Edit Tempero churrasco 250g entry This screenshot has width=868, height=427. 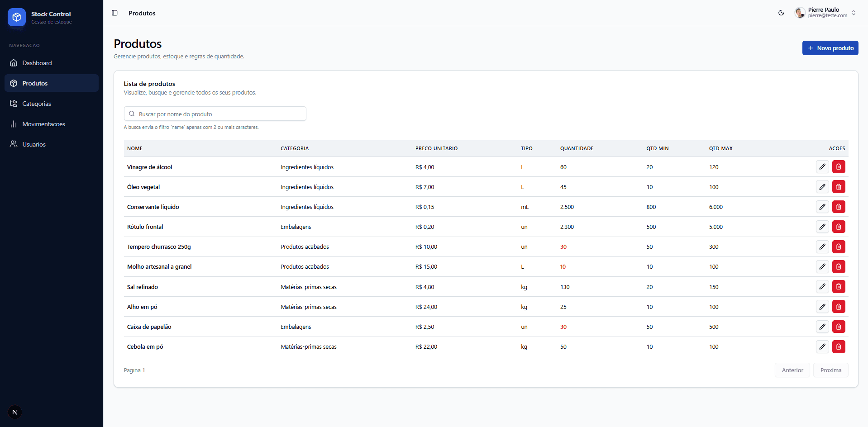(x=822, y=247)
